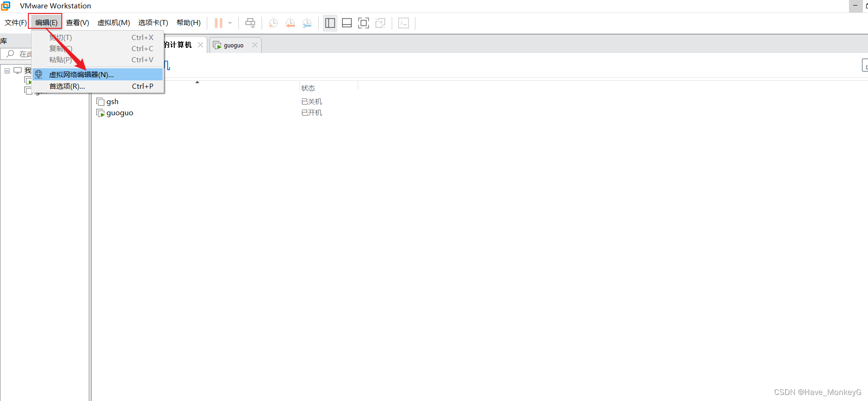Click the name column sort arrow
This screenshot has width=868, height=401.
[197, 82]
